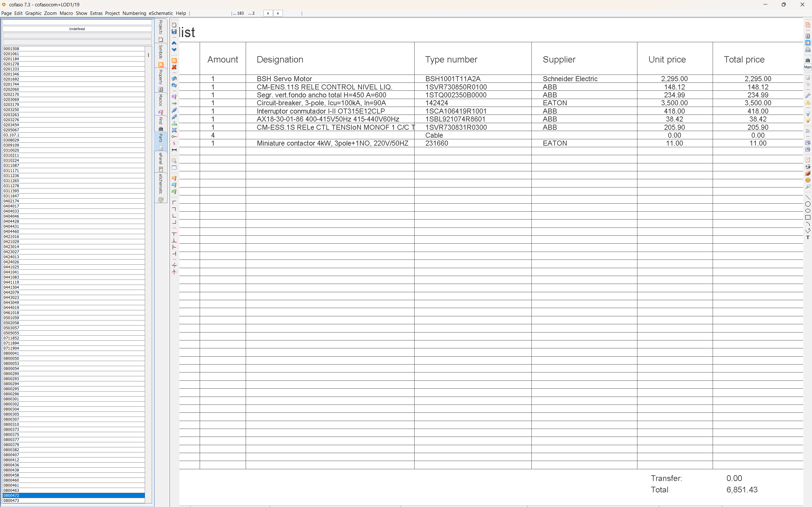The height and width of the screenshot is (507, 812).
Task: Open the eSchematic side tab
Action: [161, 188]
